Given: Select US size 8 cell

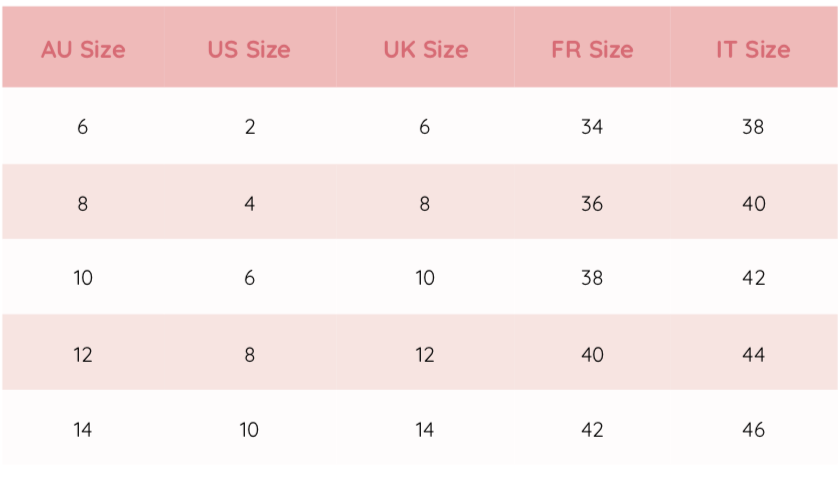Looking at the screenshot, I should pyautogui.click(x=249, y=354).
